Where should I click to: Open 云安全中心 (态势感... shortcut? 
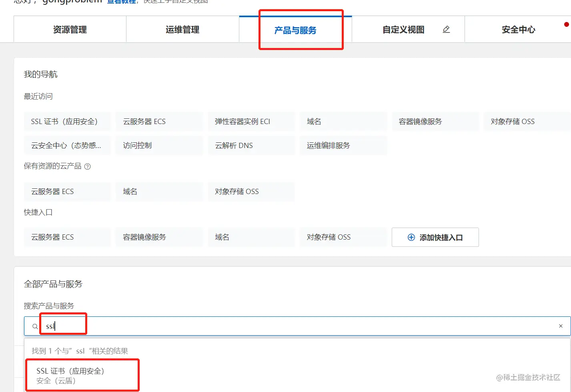click(x=67, y=146)
